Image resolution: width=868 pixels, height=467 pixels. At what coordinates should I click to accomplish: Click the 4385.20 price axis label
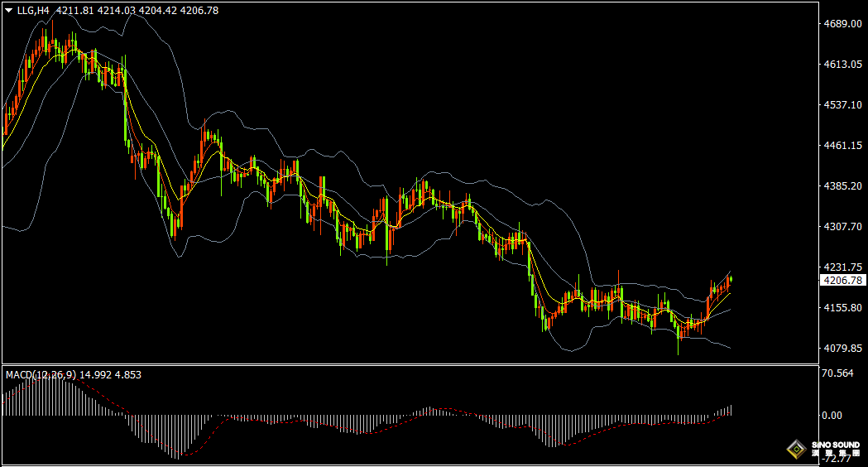(842, 185)
